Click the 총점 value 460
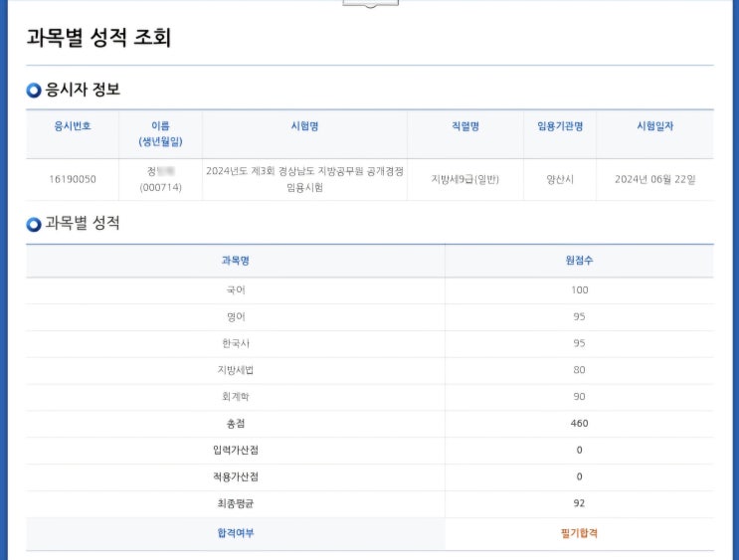The height and width of the screenshot is (560, 739). pos(579,424)
